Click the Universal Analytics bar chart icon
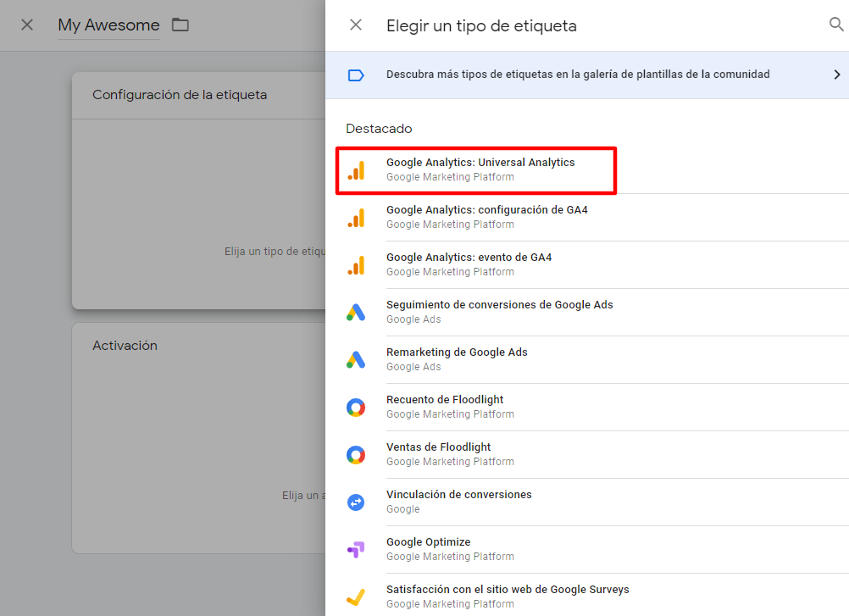The image size is (849, 616). pos(356,170)
